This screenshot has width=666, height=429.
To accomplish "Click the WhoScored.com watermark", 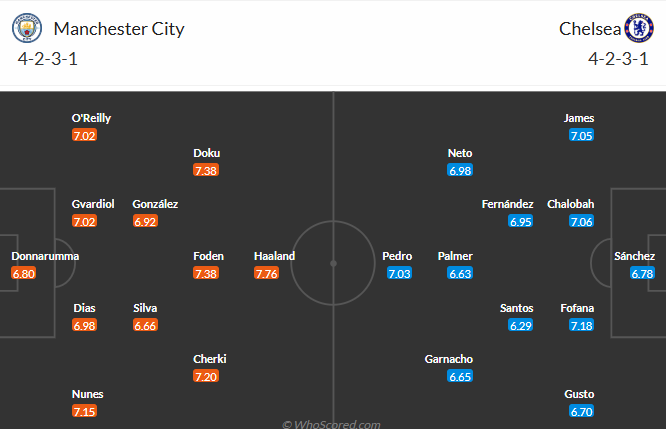I will (331, 424).
